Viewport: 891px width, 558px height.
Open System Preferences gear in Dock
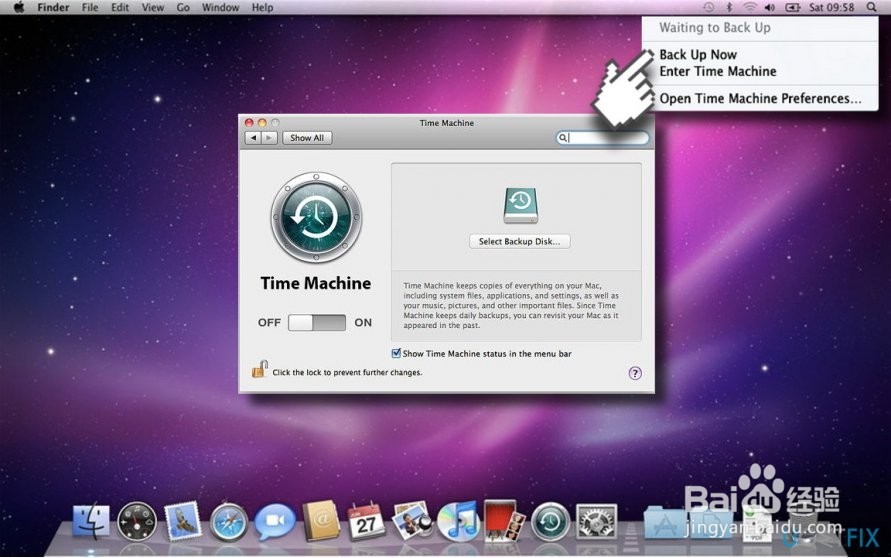(596, 522)
